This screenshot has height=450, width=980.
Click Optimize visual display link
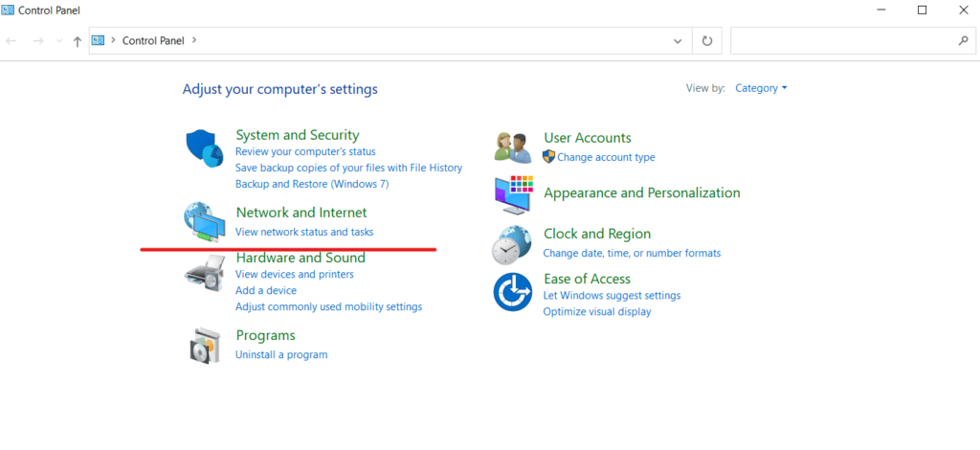click(x=597, y=311)
